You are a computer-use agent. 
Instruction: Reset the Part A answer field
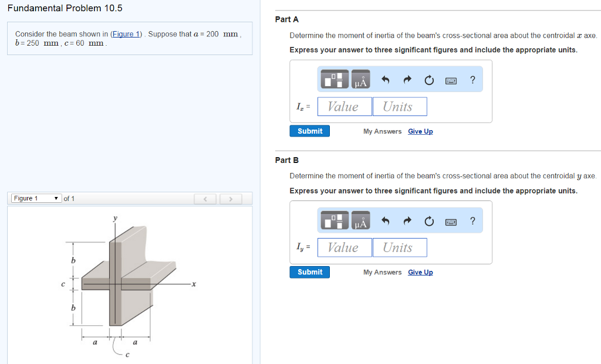coord(429,80)
